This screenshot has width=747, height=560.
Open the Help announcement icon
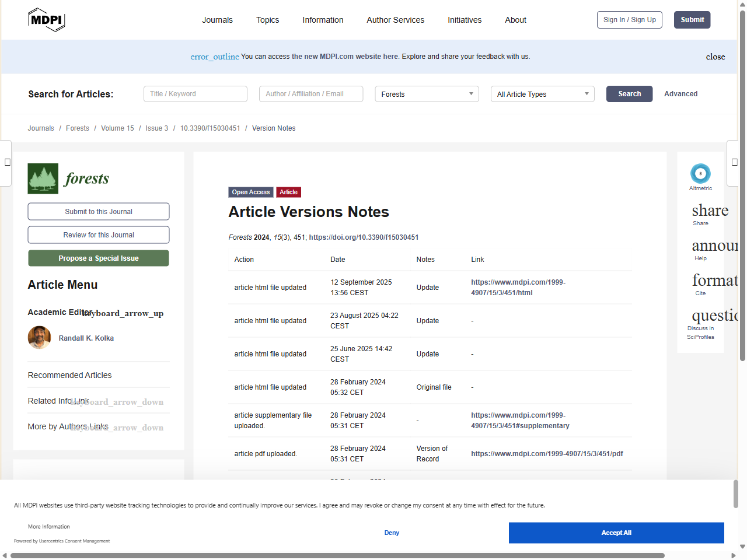[715, 246]
